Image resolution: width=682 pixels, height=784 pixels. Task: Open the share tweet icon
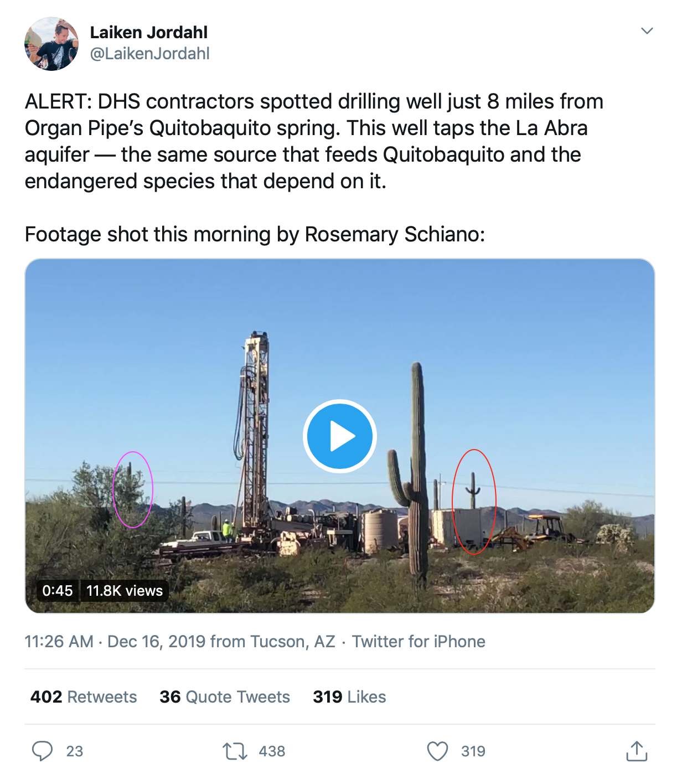coord(637,751)
